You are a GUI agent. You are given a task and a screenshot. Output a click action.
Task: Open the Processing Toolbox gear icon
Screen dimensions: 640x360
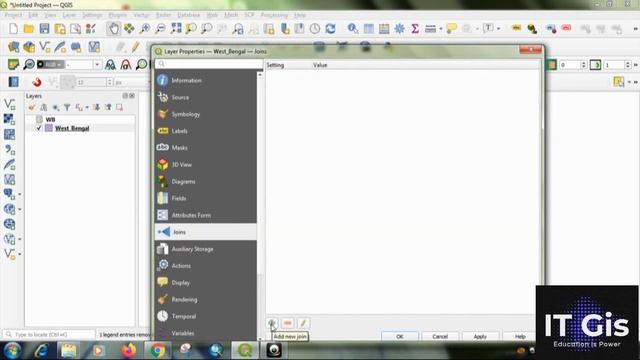[x=399, y=29]
